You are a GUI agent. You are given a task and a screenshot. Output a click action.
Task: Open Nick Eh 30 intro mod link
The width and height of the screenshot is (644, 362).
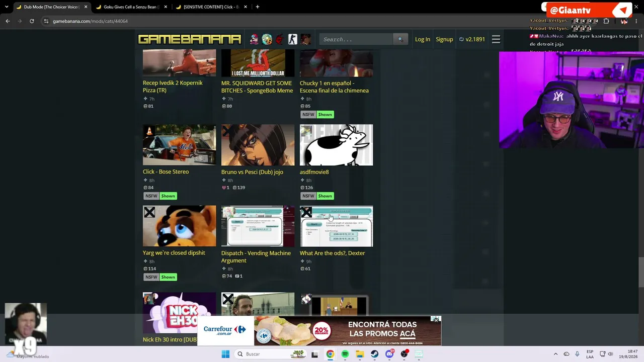tap(170, 339)
